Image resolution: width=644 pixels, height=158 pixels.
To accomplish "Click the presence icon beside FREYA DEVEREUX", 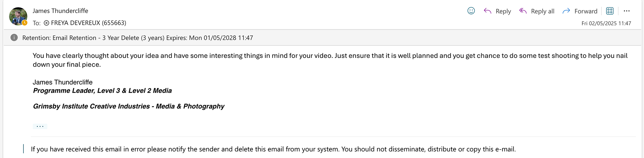I will pyautogui.click(x=47, y=23).
